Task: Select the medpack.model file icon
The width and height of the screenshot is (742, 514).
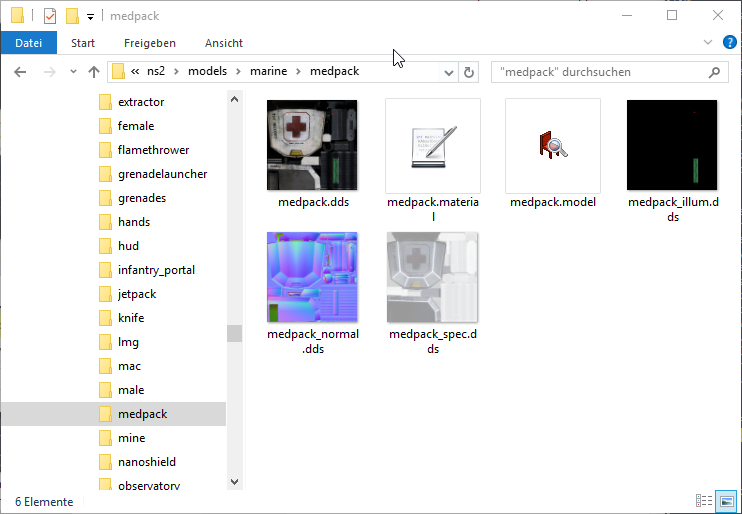Action: pos(553,146)
